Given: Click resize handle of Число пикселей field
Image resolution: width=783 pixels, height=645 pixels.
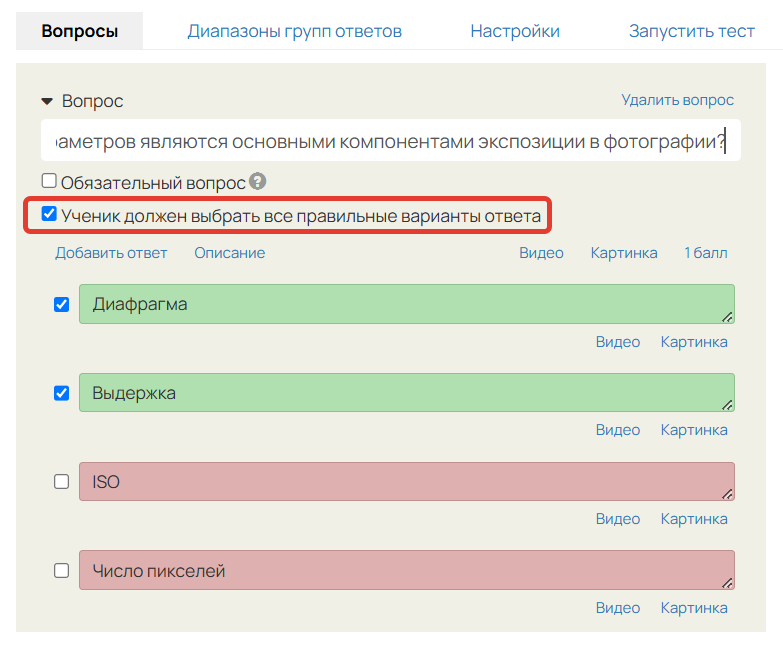Looking at the screenshot, I should point(727,583).
